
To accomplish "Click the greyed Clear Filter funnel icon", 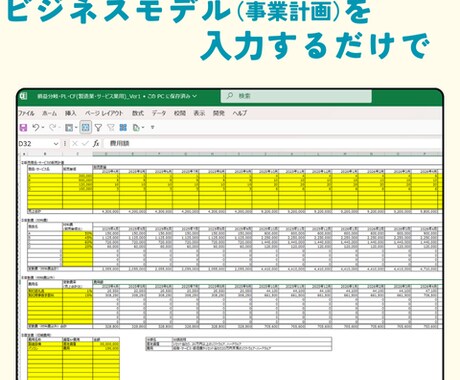I will (111, 127).
